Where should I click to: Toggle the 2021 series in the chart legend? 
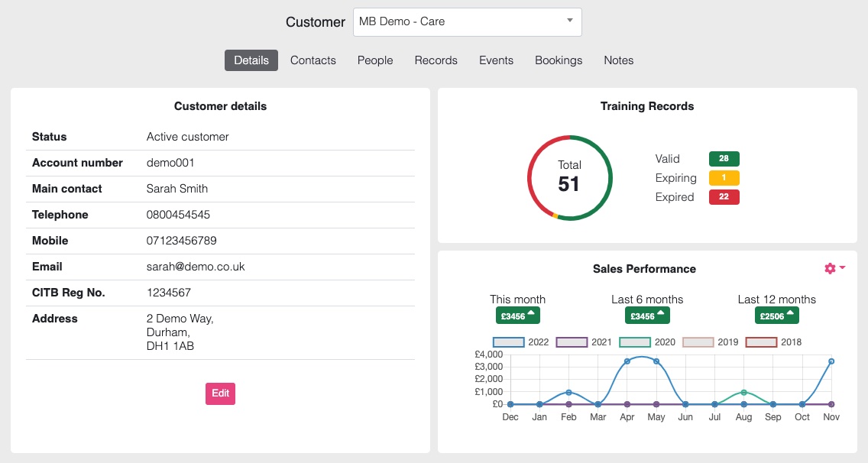click(571, 342)
